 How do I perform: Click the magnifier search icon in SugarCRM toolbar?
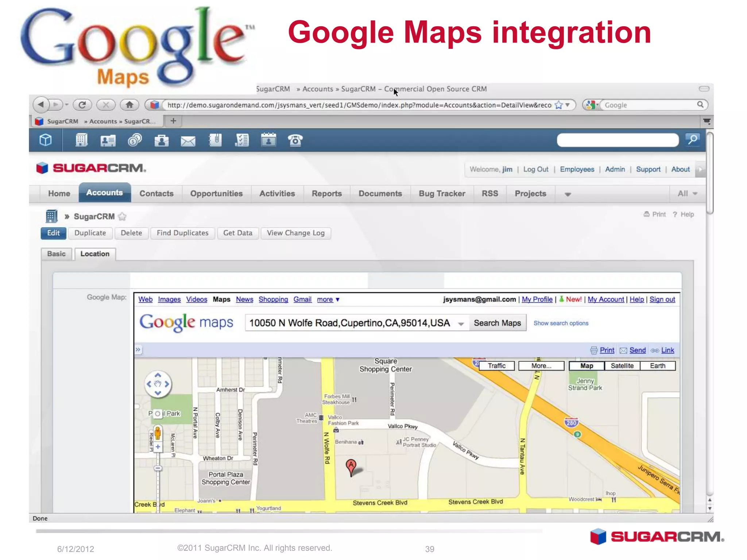pos(692,140)
